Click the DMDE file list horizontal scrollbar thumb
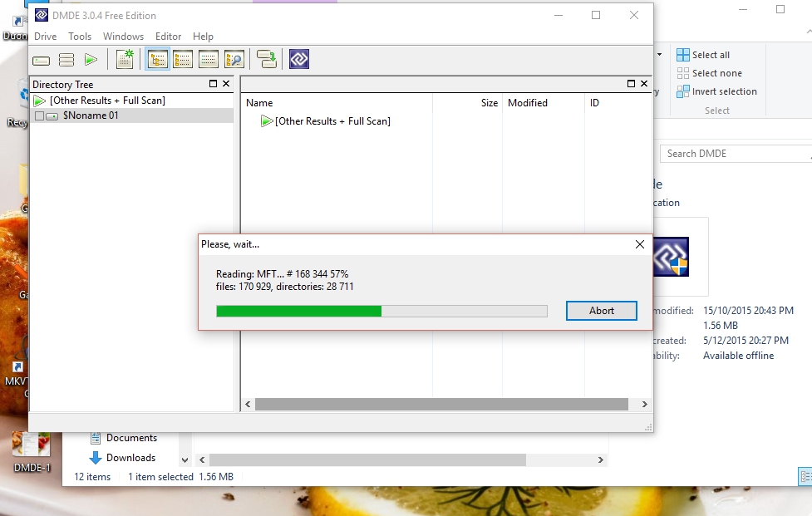812x516 pixels. click(x=441, y=404)
